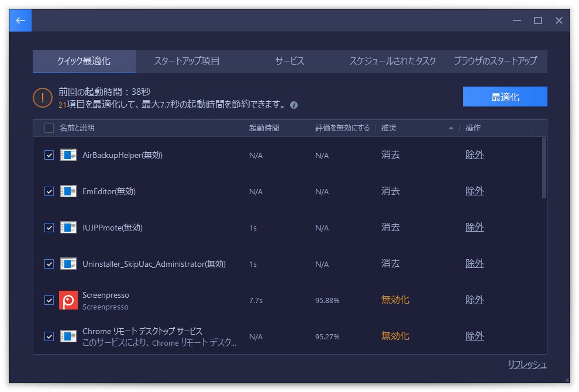Click the リフレッシュ link
Viewport: 579px width, 392px height.
tap(528, 365)
